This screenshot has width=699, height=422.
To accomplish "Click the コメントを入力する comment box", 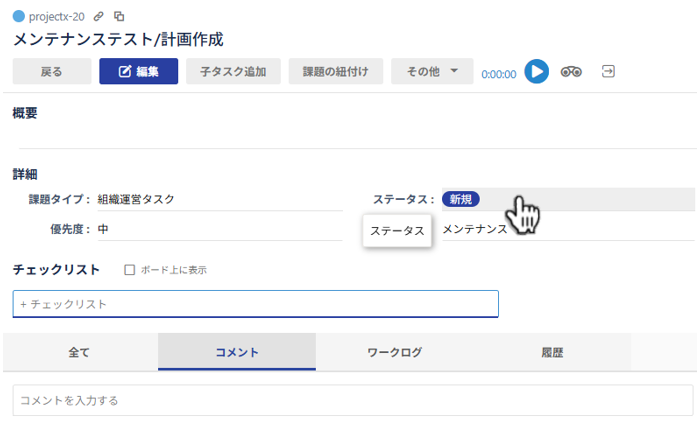I will point(353,400).
